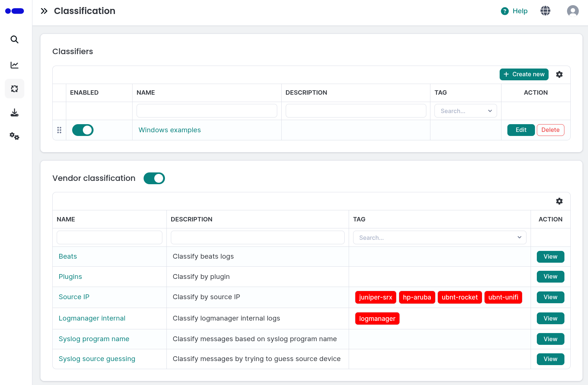Open the Vendor classification tag search dropdown
The height and width of the screenshot is (385, 588).
click(439, 238)
